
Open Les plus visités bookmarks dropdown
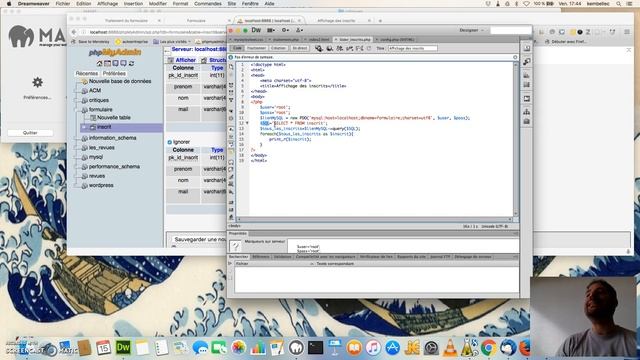click(172, 42)
